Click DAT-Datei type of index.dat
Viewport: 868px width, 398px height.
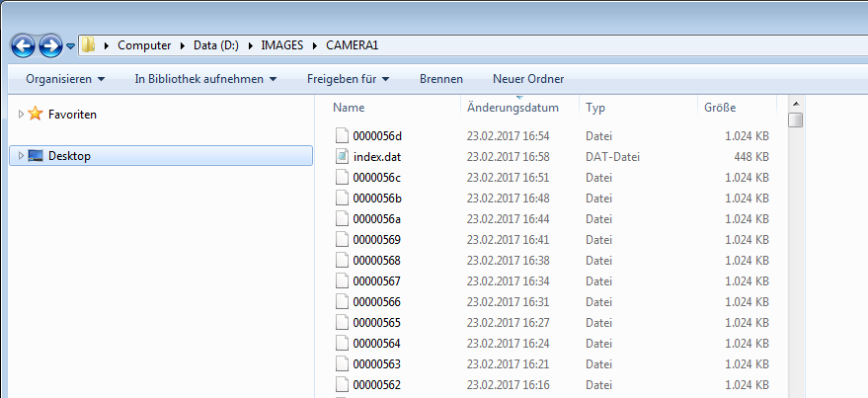613,157
